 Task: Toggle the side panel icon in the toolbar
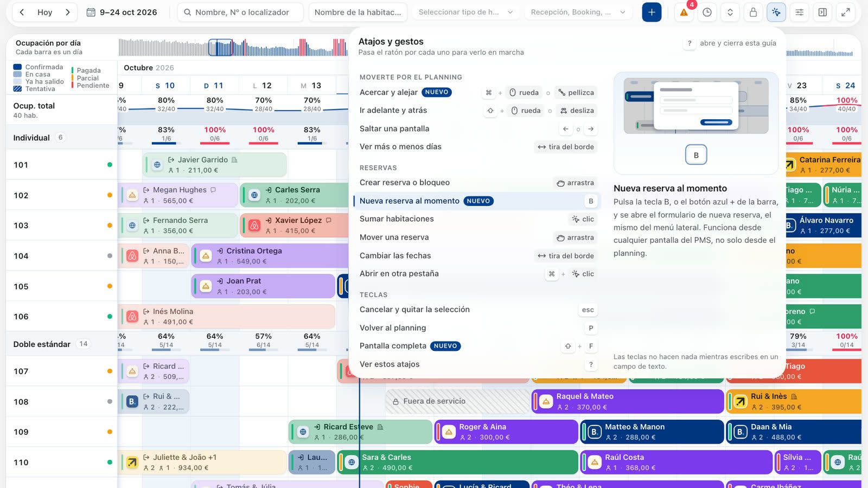[x=822, y=12]
